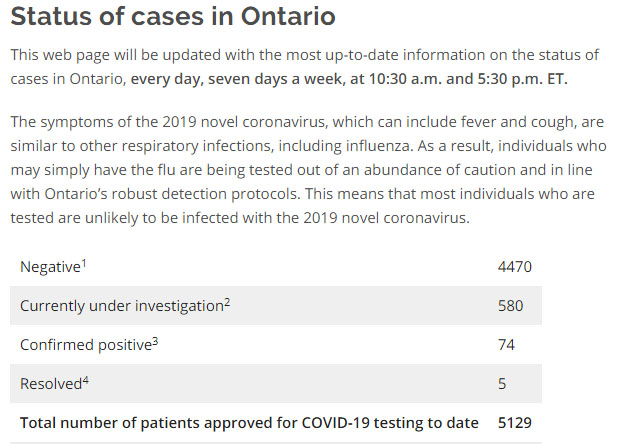Viewport: 619px width, 444px height.
Task: Click the total patients approved row label
Action: pyautogui.click(x=249, y=422)
